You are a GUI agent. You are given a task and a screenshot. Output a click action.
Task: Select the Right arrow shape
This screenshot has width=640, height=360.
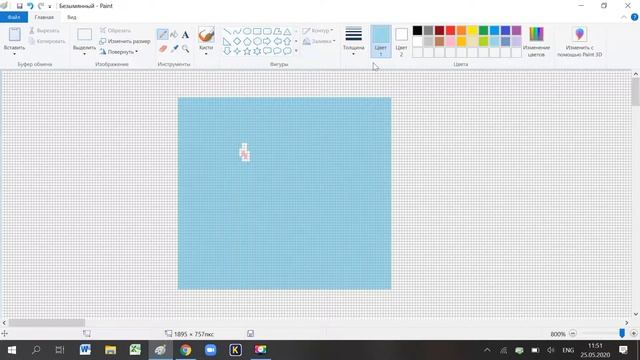coord(267,41)
